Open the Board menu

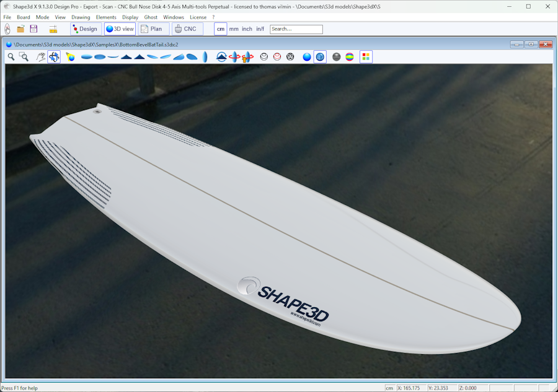tap(24, 17)
